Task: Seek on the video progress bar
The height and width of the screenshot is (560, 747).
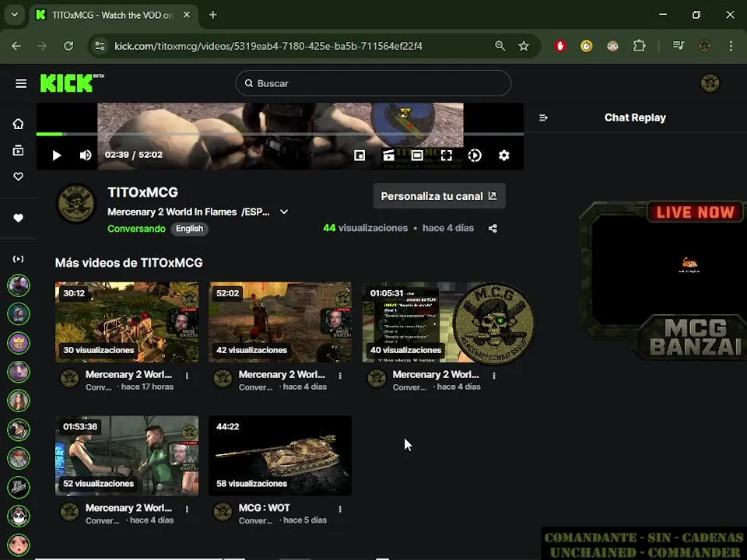Action: pyautogui.click(x=280, y=135)
